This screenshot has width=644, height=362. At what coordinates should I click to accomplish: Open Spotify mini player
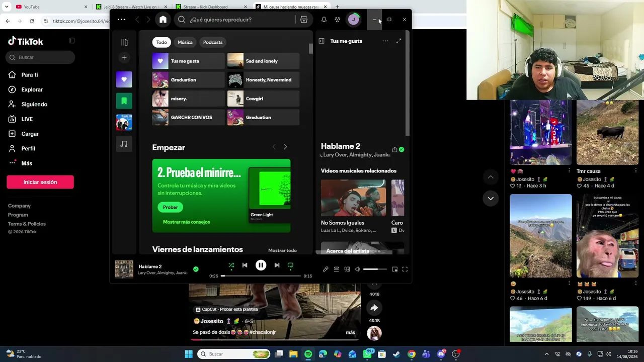pyautogui.click(x=394, y=269)
